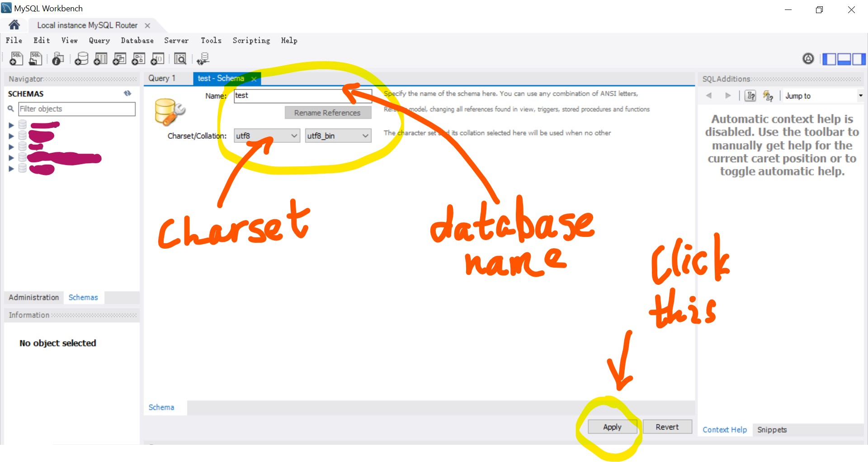Open the Help menu
This screenshot has height=462, width=868.
[289, 40]
